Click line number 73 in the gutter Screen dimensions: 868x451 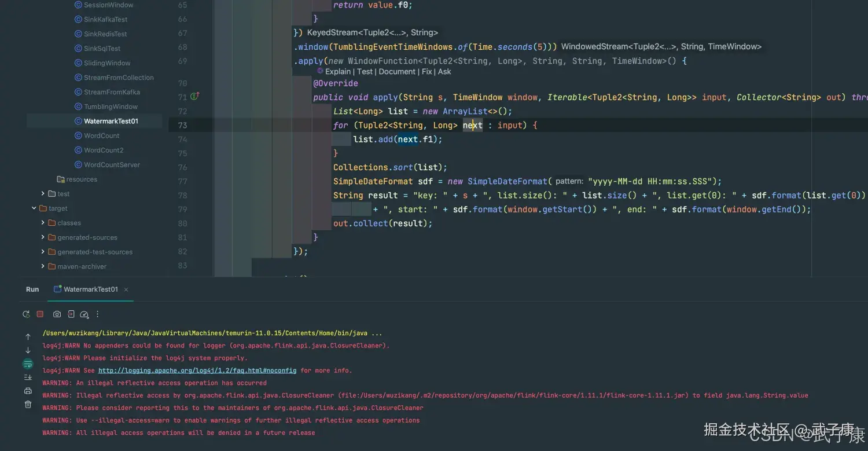coord(182,125)
